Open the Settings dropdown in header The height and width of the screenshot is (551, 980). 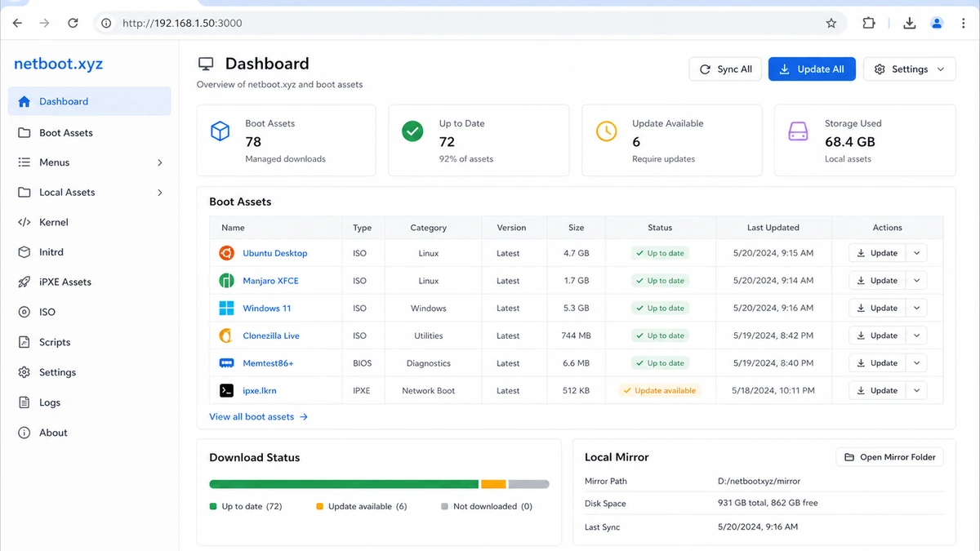pos(909,69)
